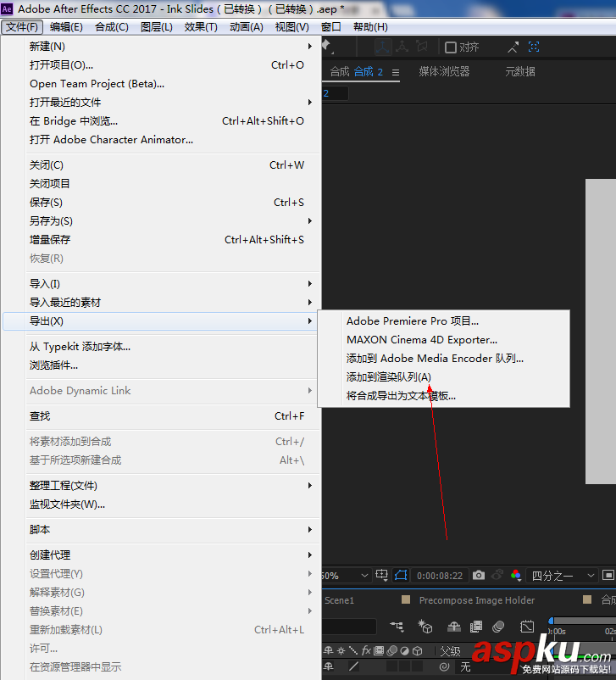Click the 0:00:08:22 current time display

pyautogui.click(x=440, y=576)
